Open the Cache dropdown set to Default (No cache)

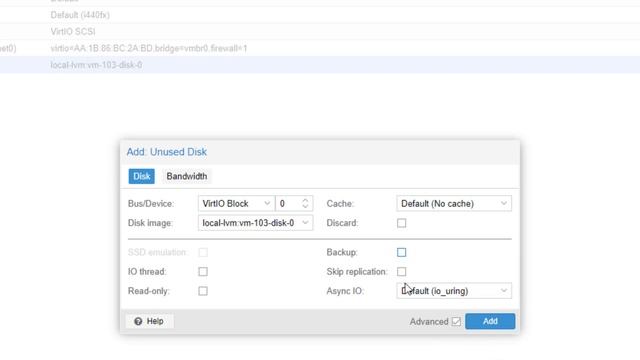pos(454,203)
